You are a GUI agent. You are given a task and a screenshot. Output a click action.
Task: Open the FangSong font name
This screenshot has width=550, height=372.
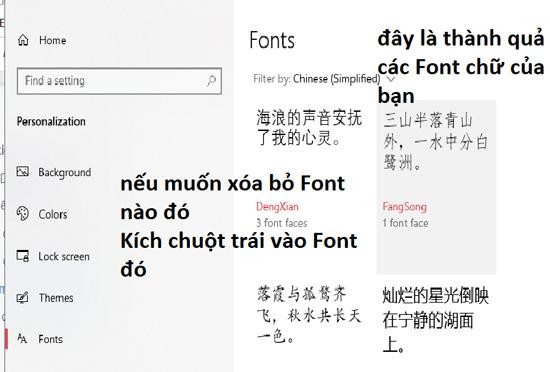point(404,207)
